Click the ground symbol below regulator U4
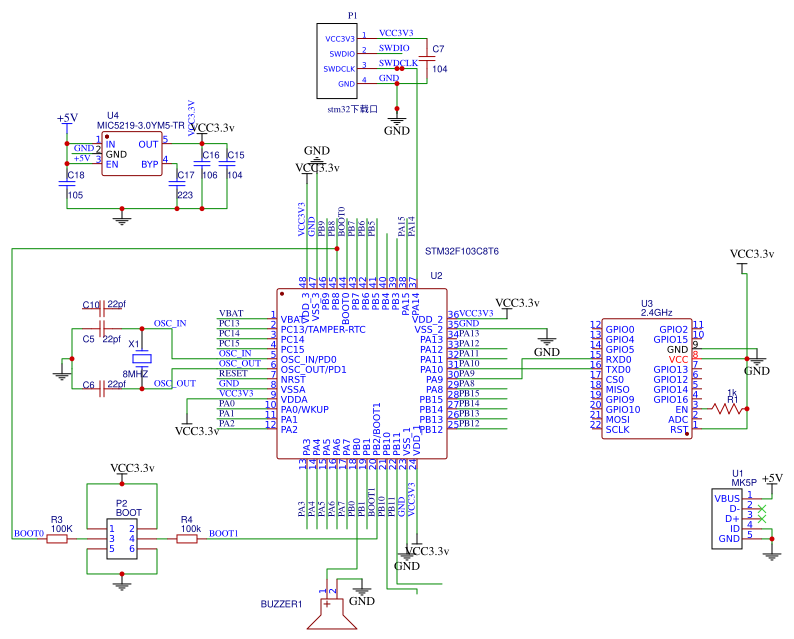Screen dimensions: 794x639 (122, 220)
